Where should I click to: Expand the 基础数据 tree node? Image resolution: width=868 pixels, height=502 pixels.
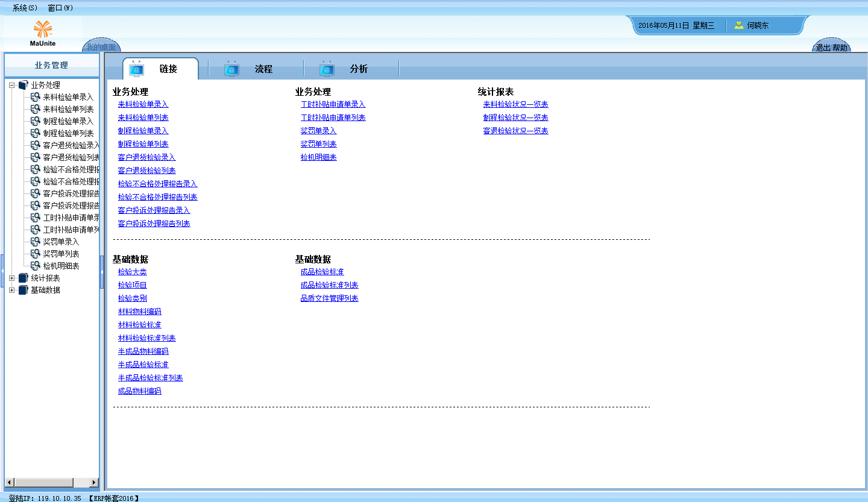tap(12, 290)
